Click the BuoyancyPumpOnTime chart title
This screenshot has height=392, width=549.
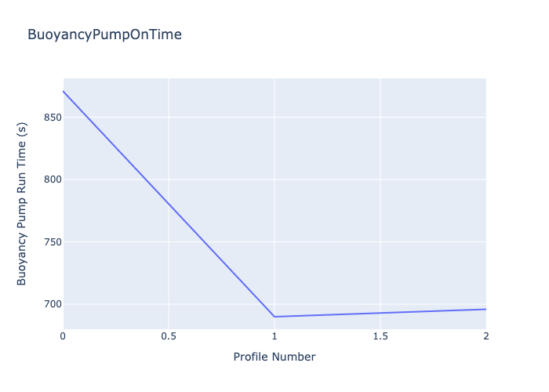click(104, 34)
